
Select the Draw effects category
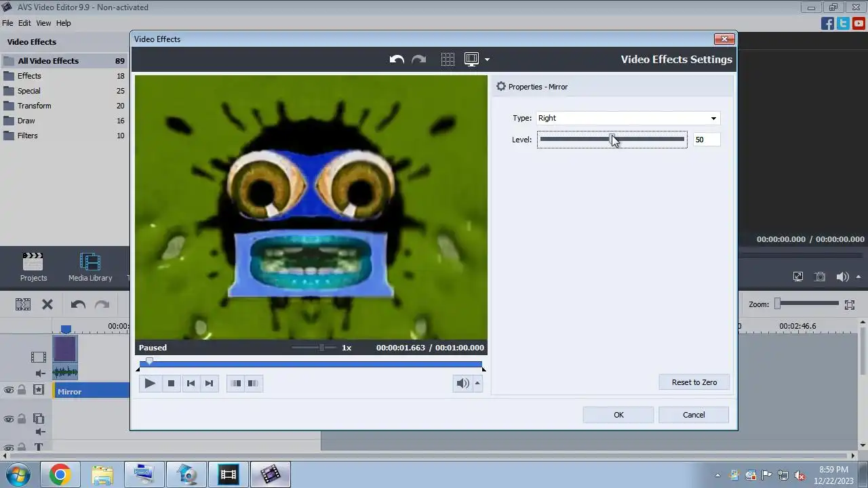(x=64, y=121)
